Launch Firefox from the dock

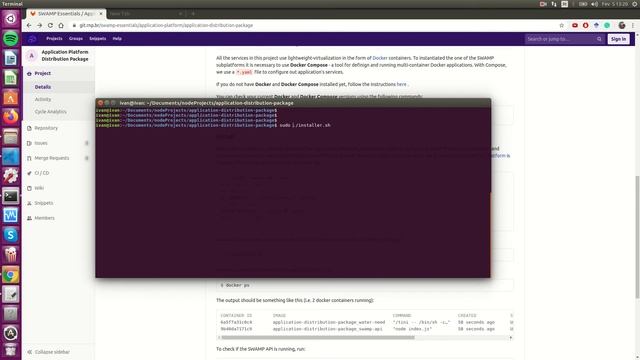coord(11,117)
